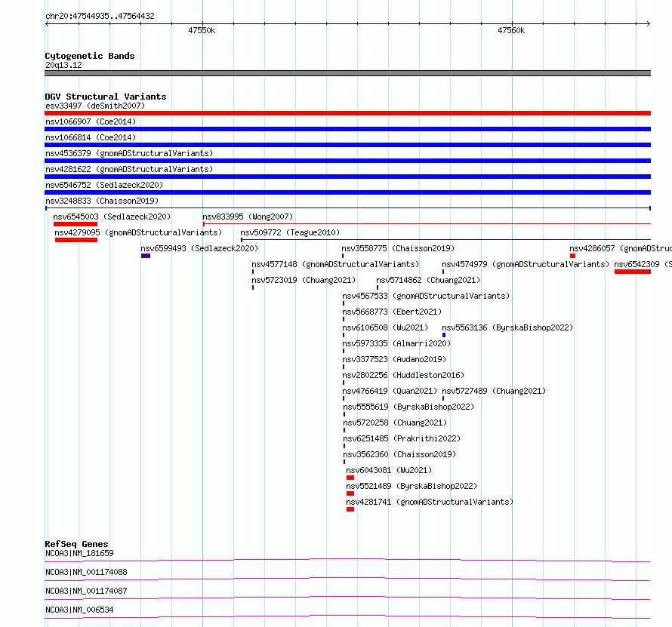Click the 47550k ruler marker

coord(202,30)
